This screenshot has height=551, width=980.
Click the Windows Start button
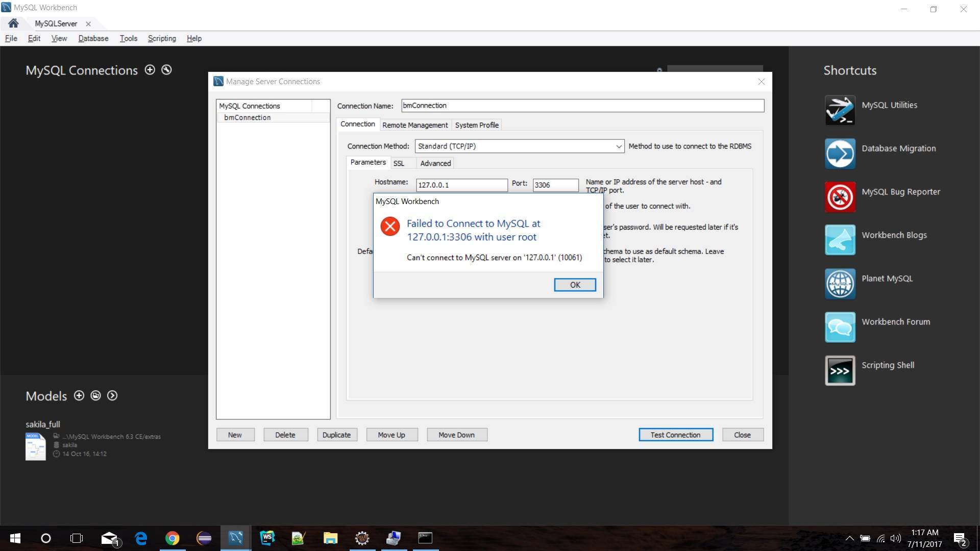pyautogui.click(x=15, y=538)
